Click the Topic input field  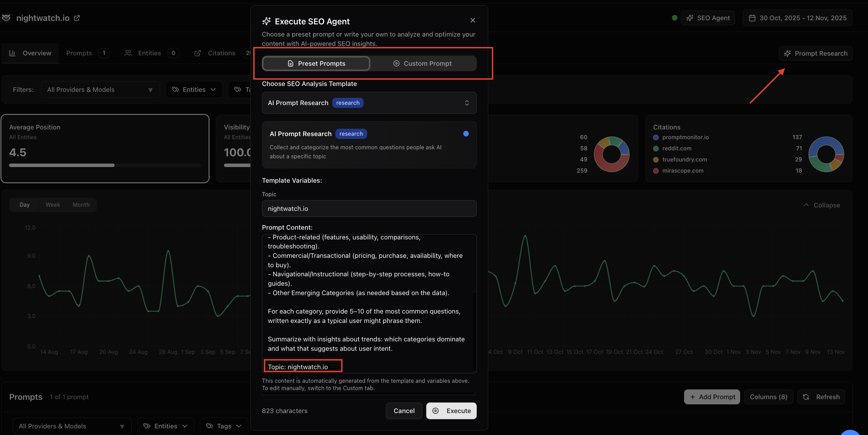(369, 209)
